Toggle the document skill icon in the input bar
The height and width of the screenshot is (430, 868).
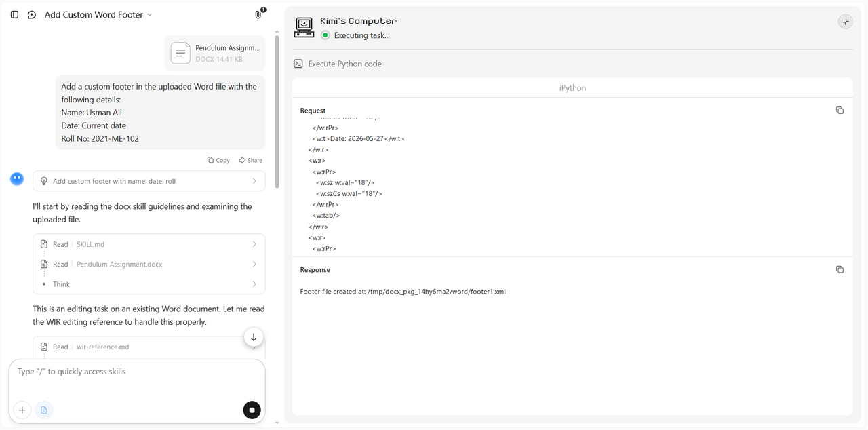44,410
